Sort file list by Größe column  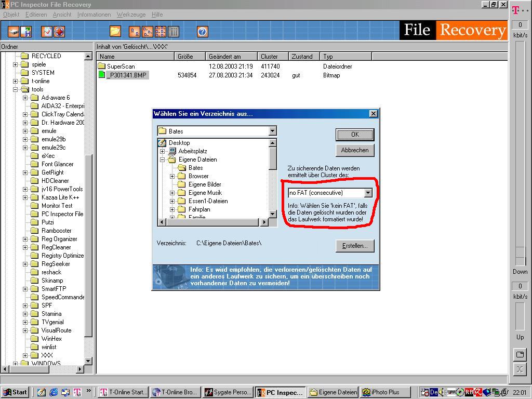click(190, 56)
